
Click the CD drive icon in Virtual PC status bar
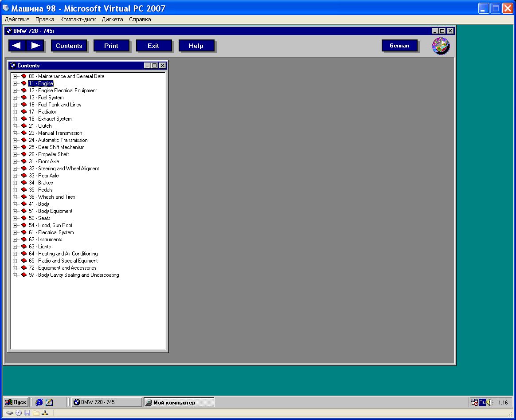19,413
